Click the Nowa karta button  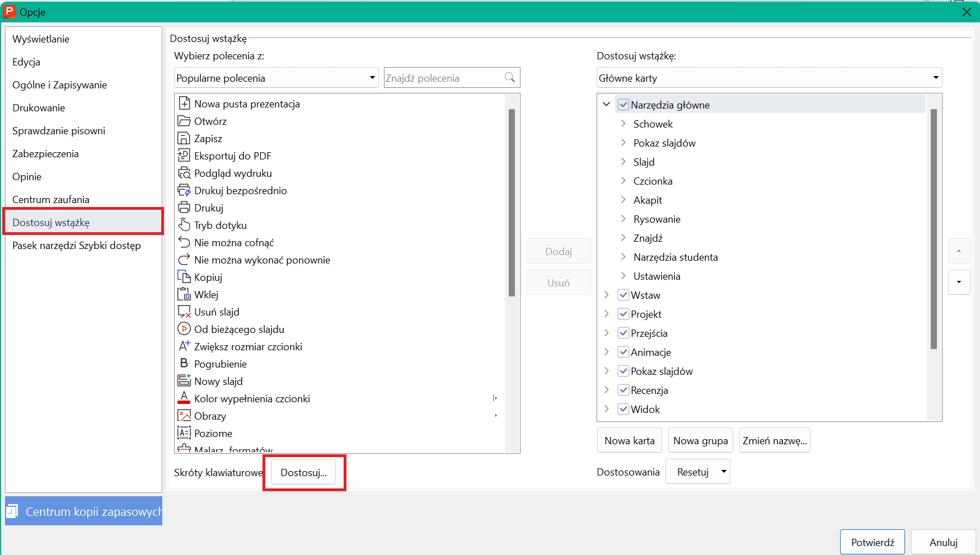pyautogui.click(x=630, y=440)
